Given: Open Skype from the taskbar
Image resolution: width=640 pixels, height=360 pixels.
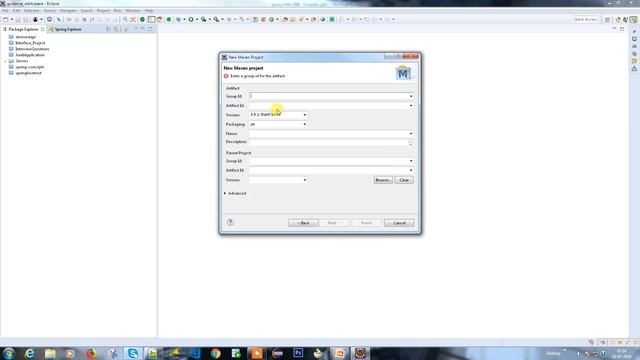Looking at the screenshot, I should click(133, 353).
